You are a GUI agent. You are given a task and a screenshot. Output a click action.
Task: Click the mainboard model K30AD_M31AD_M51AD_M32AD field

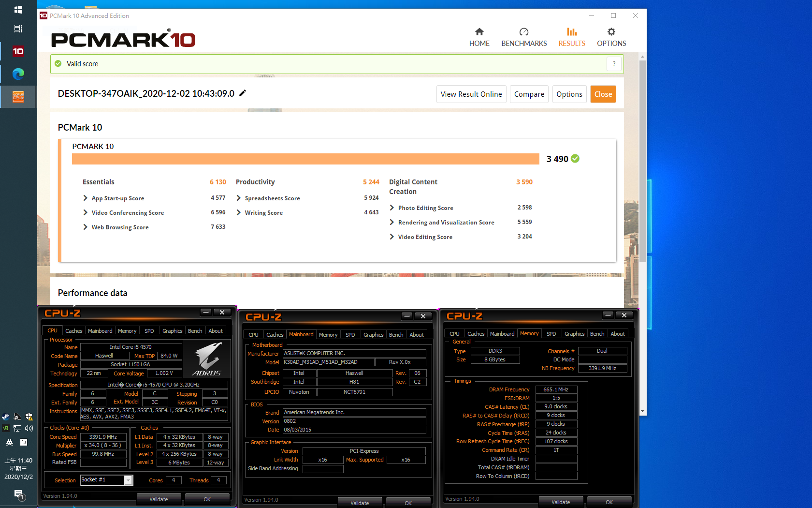point(328,362)
